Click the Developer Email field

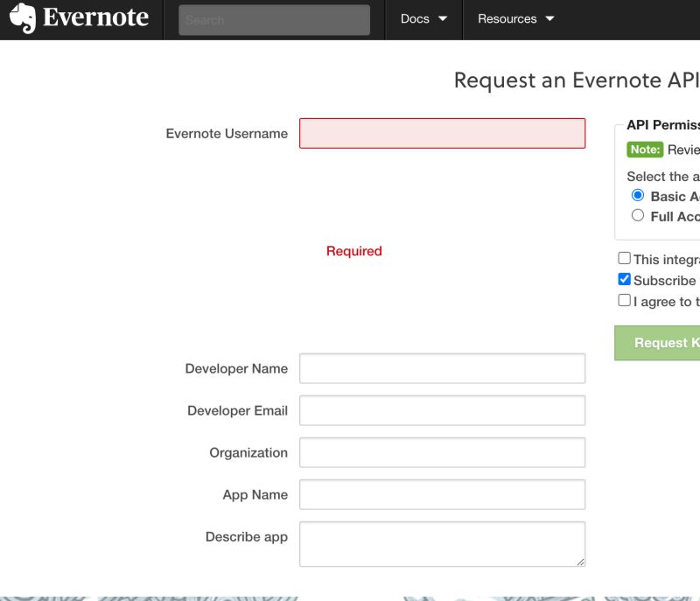pos(442,410)
